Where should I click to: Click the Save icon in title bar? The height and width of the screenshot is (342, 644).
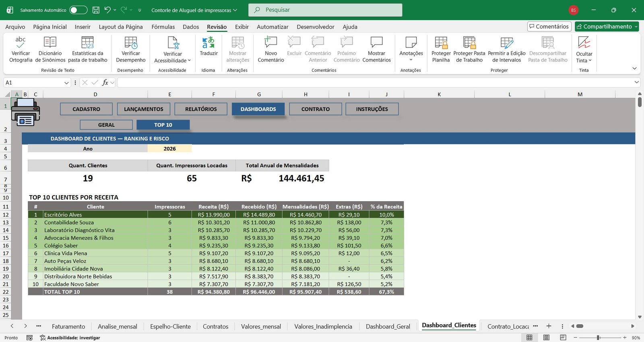pos(96,10)
